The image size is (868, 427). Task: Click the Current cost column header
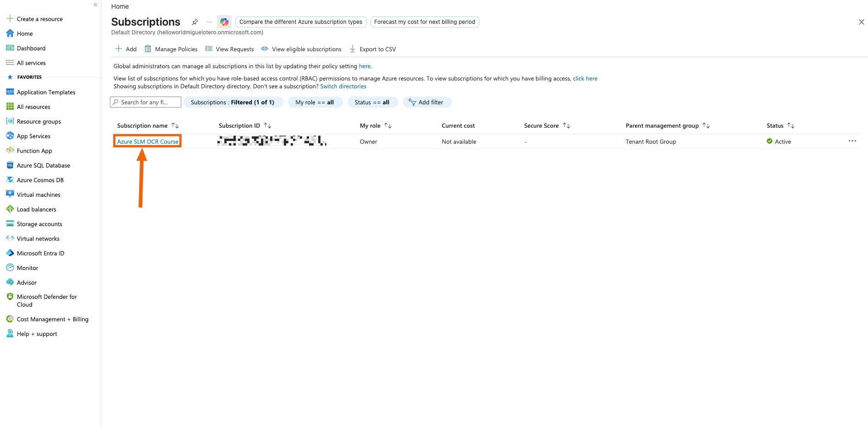pos(458,125)
